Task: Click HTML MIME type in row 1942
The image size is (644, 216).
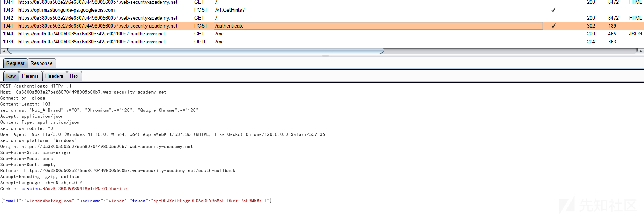Action: coord(635,18)
